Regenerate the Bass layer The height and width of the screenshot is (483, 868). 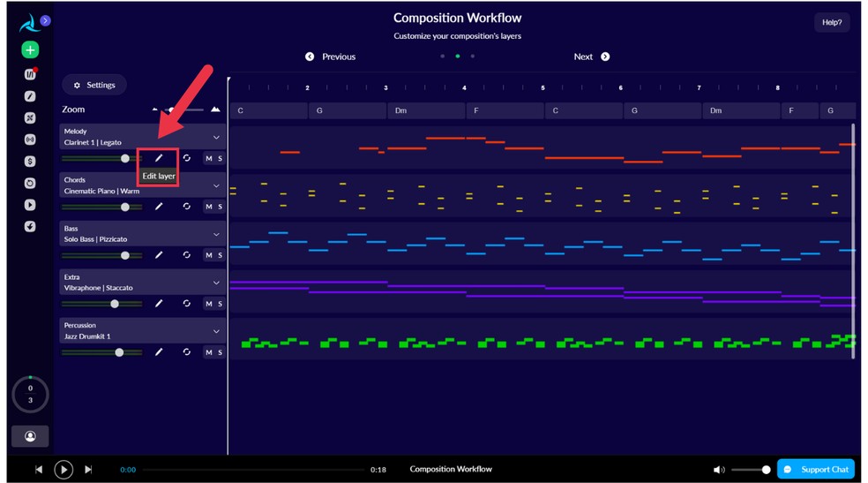coord(186,255)
